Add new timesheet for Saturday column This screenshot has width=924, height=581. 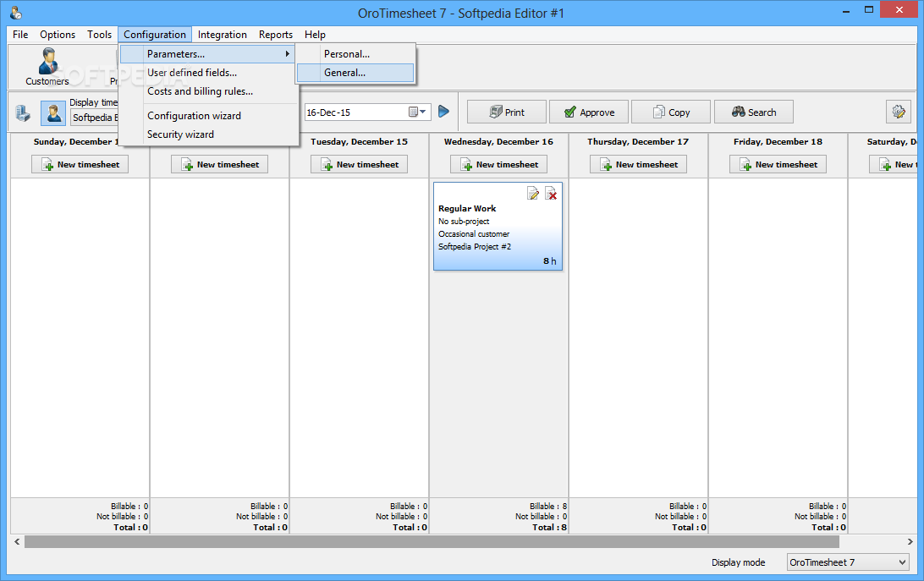point(894,164)
